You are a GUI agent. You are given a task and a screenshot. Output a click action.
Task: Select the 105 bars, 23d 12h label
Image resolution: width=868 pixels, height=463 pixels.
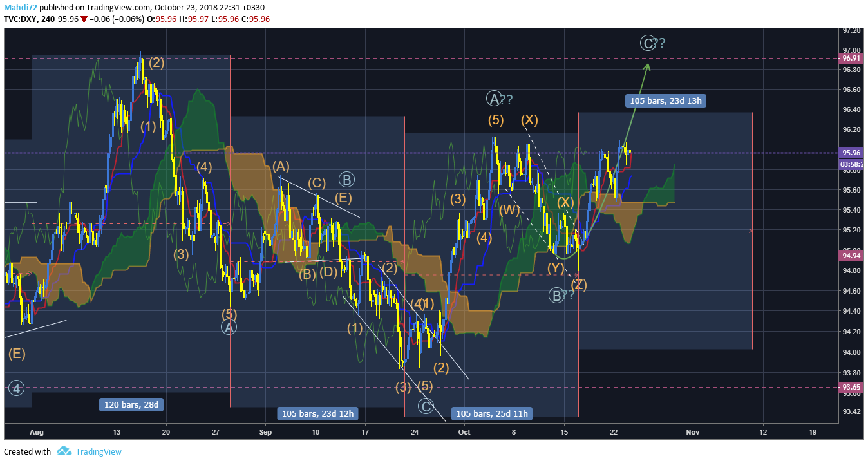click(317, 413)
